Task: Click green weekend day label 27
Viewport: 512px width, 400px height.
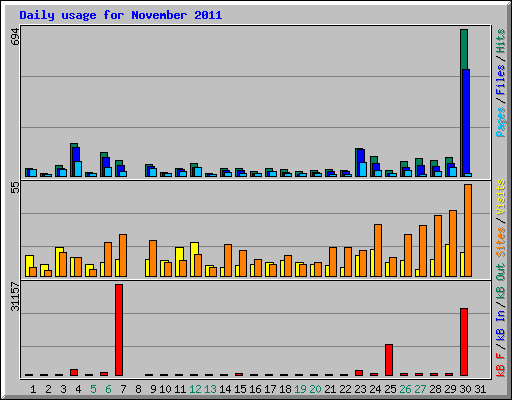Action: pos(420,389)
